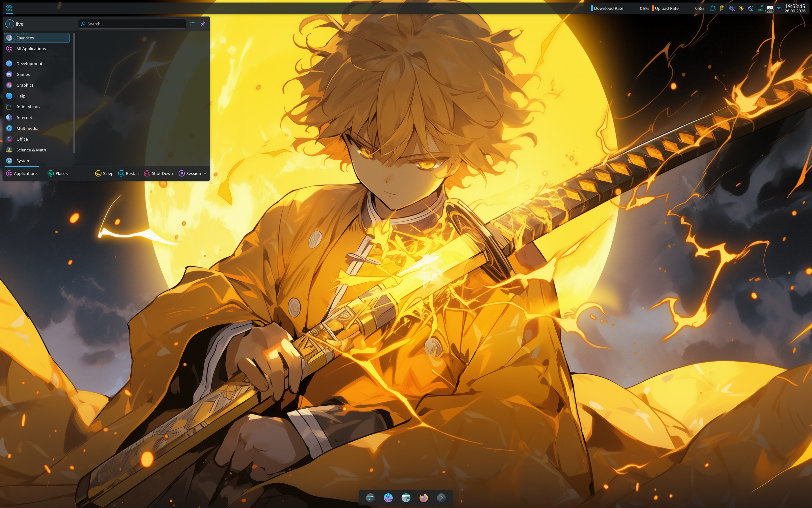Open the notifications bell in the system tray

point(712,8)
